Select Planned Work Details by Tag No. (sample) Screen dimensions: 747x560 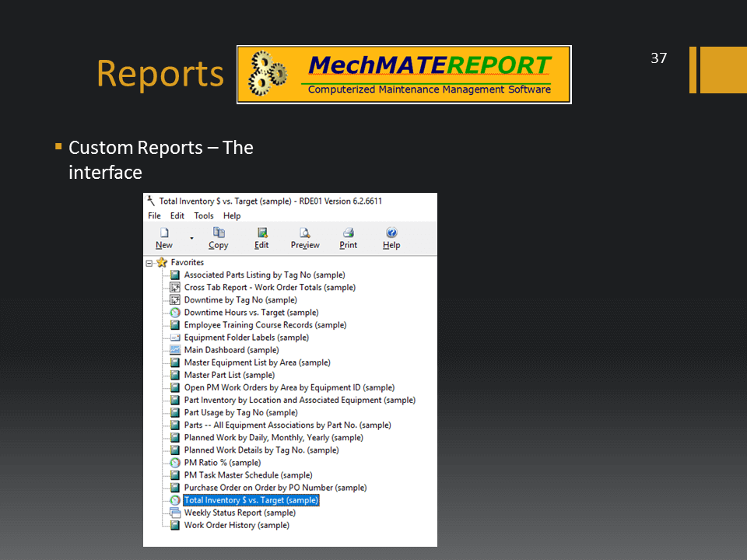coord(261,450)
